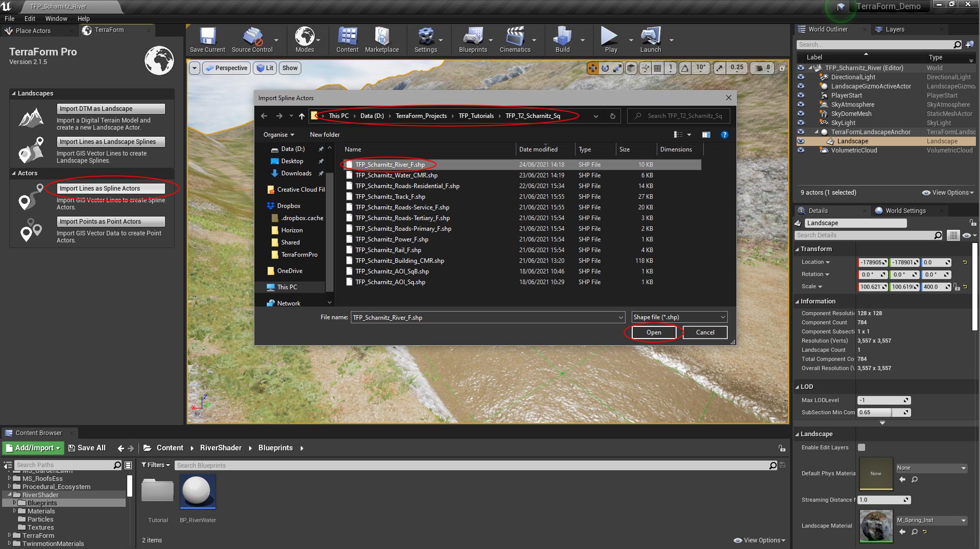Screen dimensions: 980x549
Task: Toggle visibility of SkyLight actor
Action: click(801, 123)
